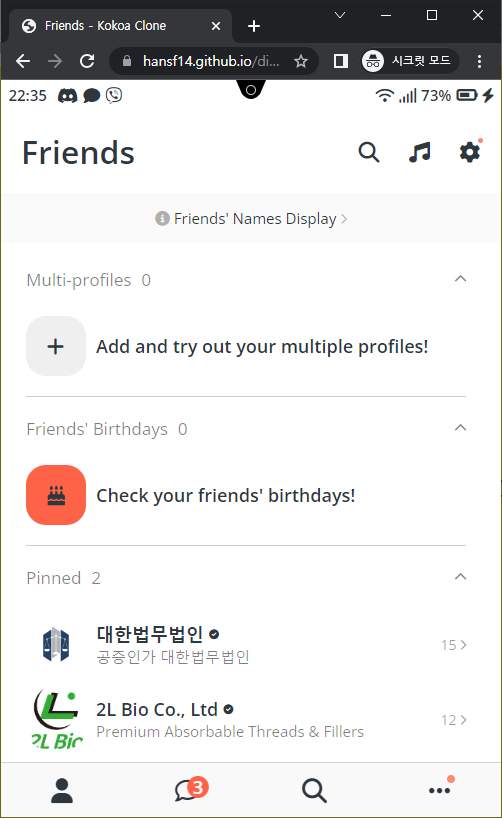Collapse the Friends' Birthdays section
Viewport: 502px width, 818px height.
coord(460,428)
